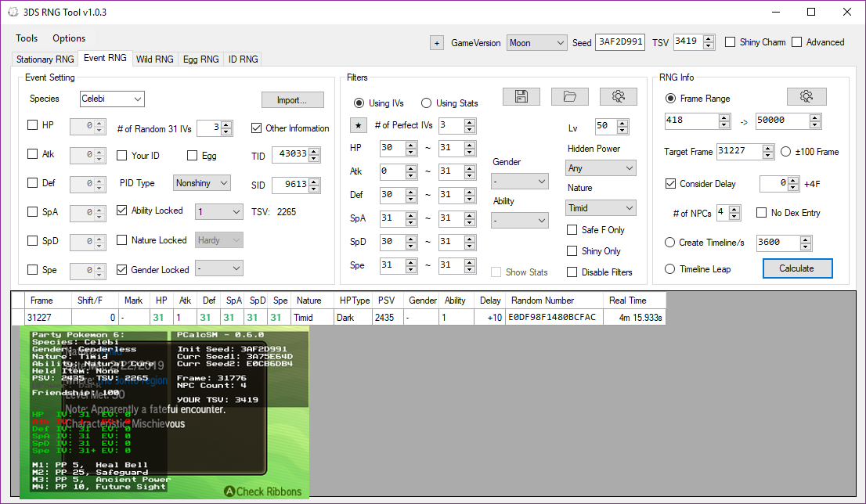The height and width of the screenshot is (504, 866).
Task: Switch to ID RNG tab
Action: pos(243,59)
